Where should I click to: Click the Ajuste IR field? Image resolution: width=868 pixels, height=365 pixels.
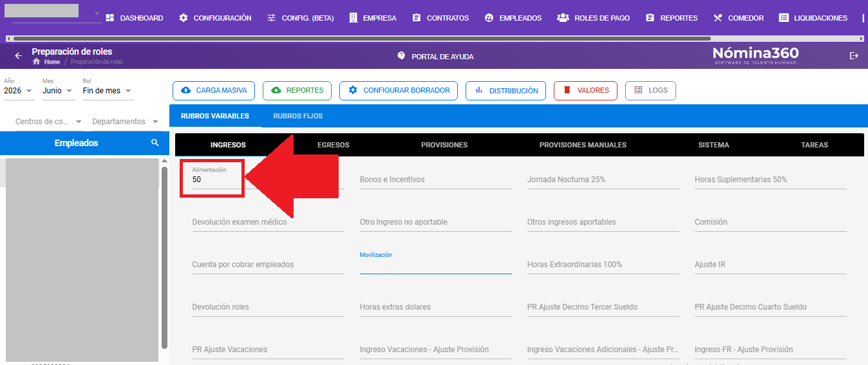[x=770, y=265]
